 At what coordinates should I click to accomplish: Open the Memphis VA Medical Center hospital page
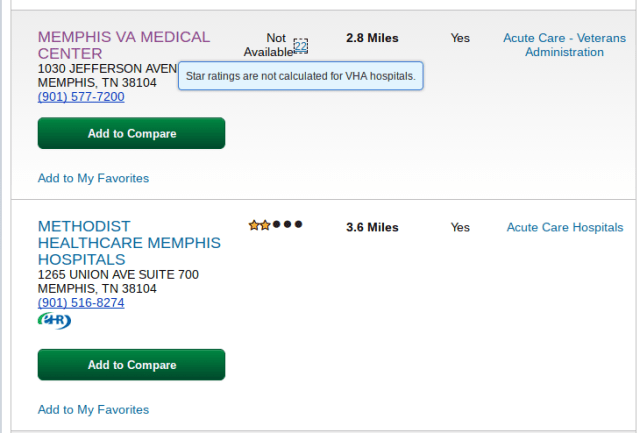coord(123,44)
